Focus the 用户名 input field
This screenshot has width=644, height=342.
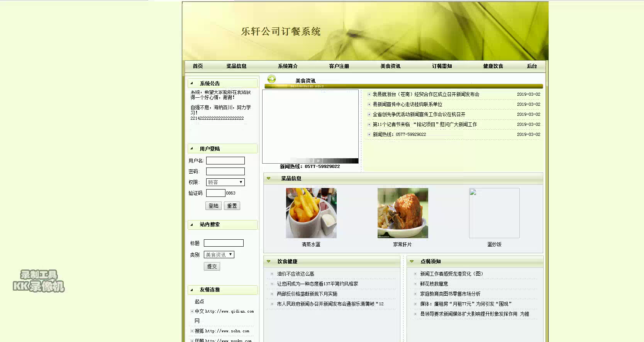225,161
